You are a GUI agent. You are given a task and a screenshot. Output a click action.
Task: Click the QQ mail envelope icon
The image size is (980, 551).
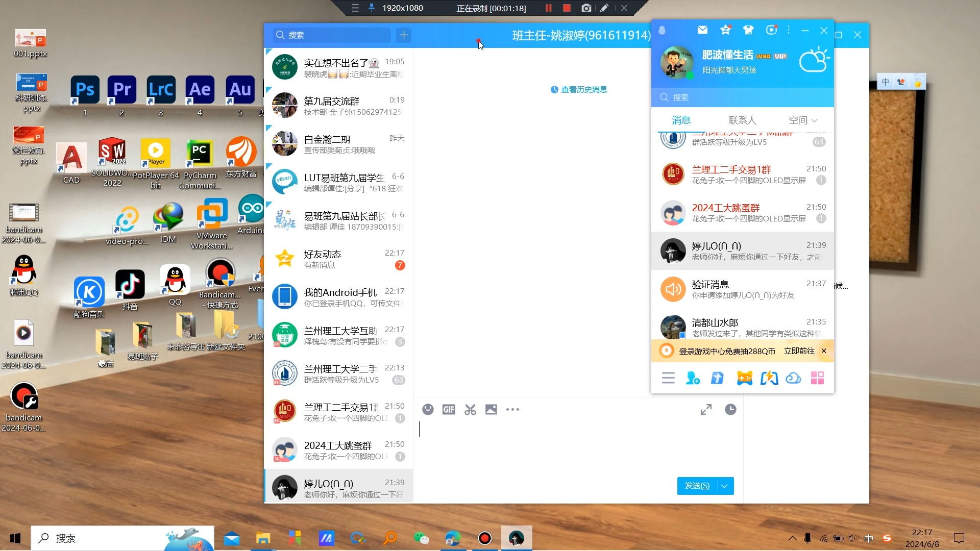click(x=702, y=30)
